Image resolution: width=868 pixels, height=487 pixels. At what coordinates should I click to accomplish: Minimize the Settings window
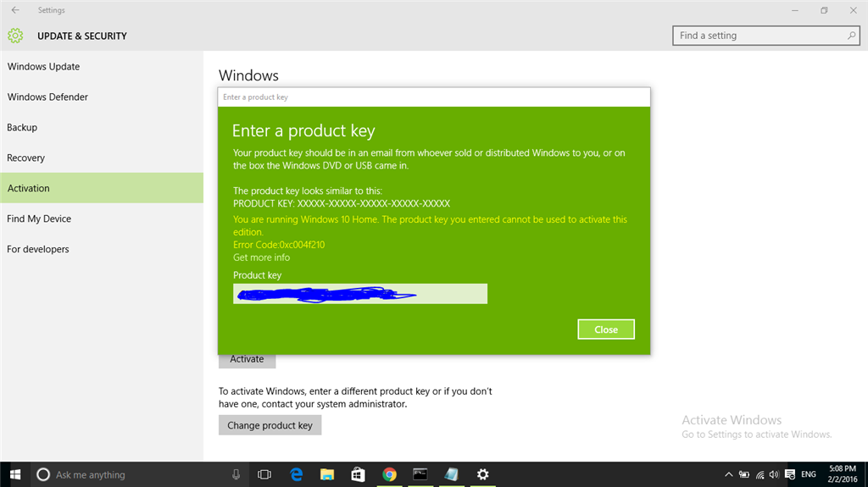pos(795,10)
